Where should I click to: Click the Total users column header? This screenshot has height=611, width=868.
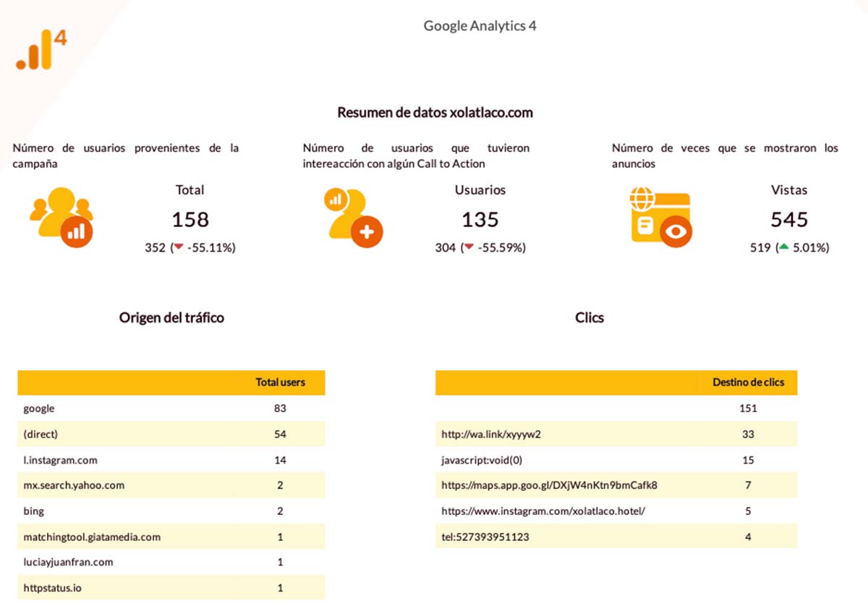281,383
